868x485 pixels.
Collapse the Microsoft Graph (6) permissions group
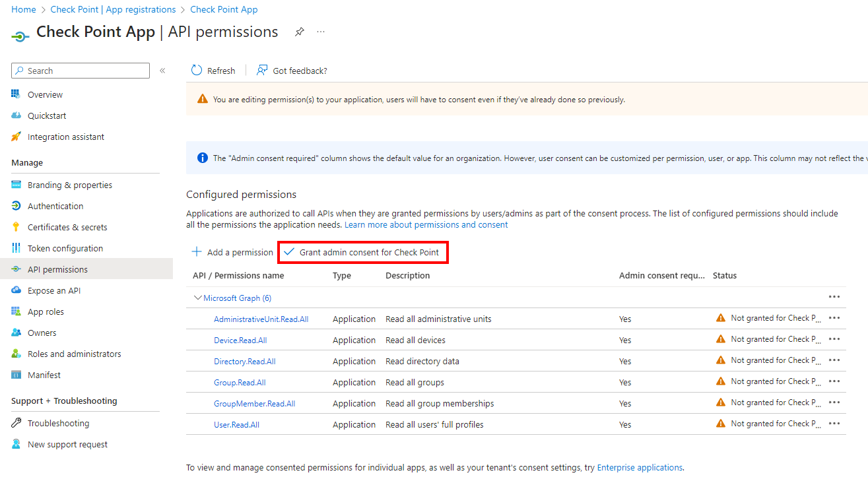tap(197, 298)
